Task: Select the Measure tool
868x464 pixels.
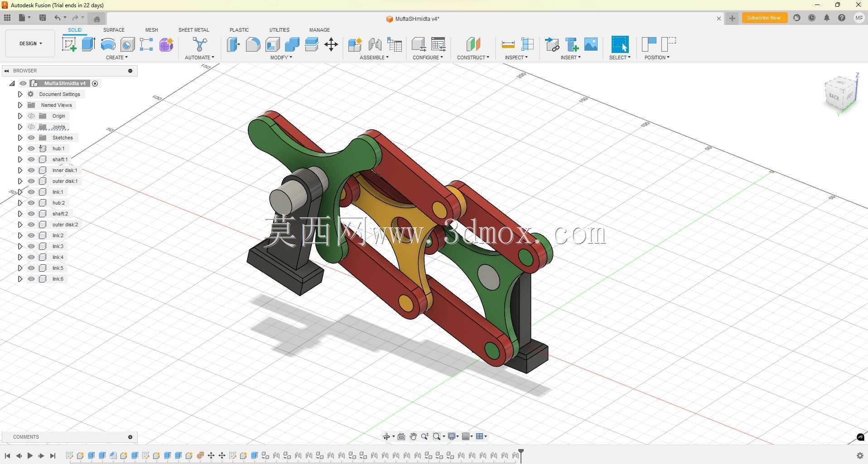Action: tap(508, 44)
